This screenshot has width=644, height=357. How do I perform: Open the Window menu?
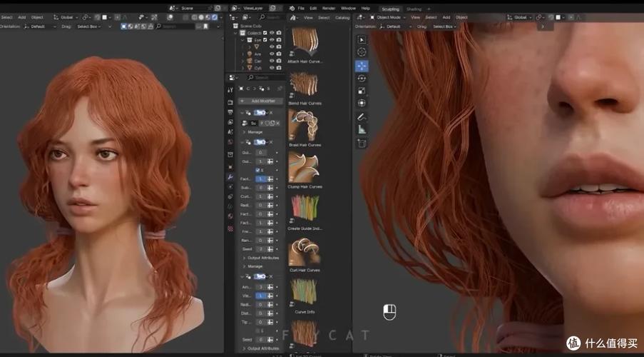click(x=348, y=9)
